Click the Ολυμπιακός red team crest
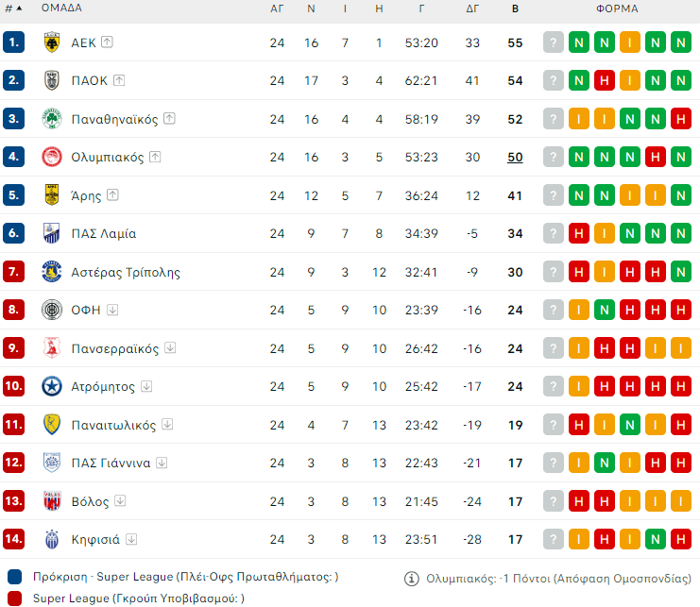This screenshot has height=607, width=700. (52, 157)
